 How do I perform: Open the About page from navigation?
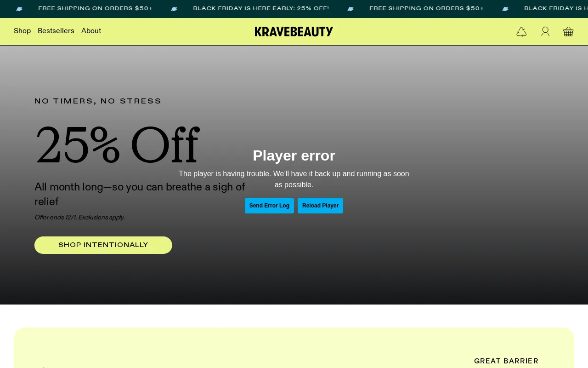tap(91, 31)
